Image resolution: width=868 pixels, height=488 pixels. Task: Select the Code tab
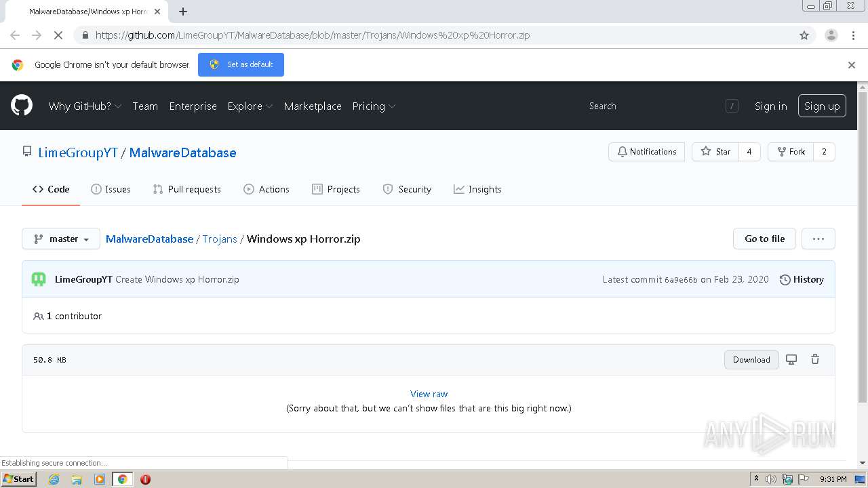tap(51, 189)
